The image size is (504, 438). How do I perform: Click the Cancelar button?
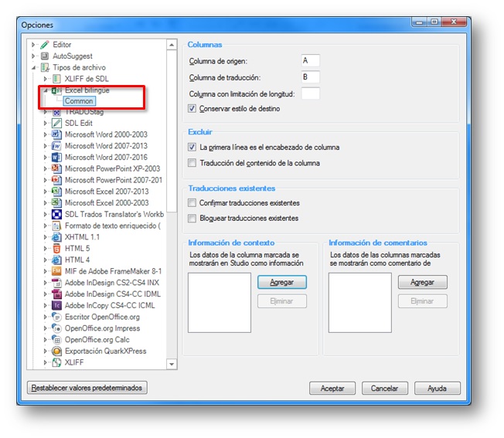click(x=385, y=389)
